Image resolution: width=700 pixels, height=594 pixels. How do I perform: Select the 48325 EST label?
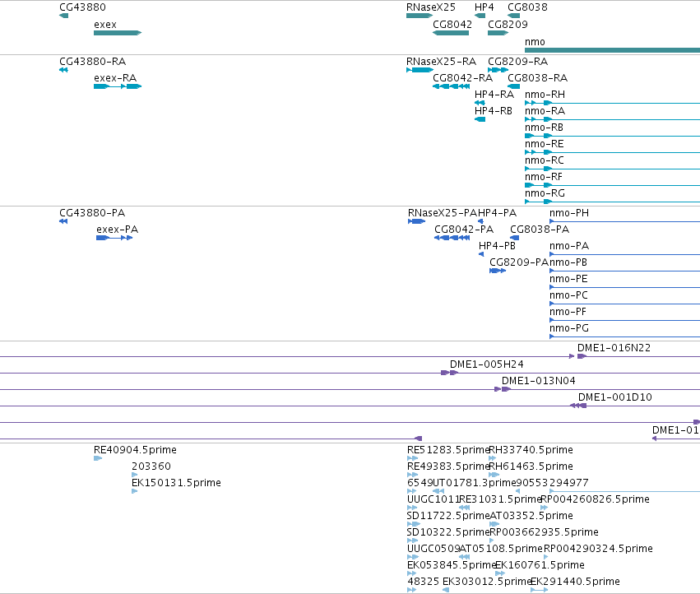(x=424, y=582)
